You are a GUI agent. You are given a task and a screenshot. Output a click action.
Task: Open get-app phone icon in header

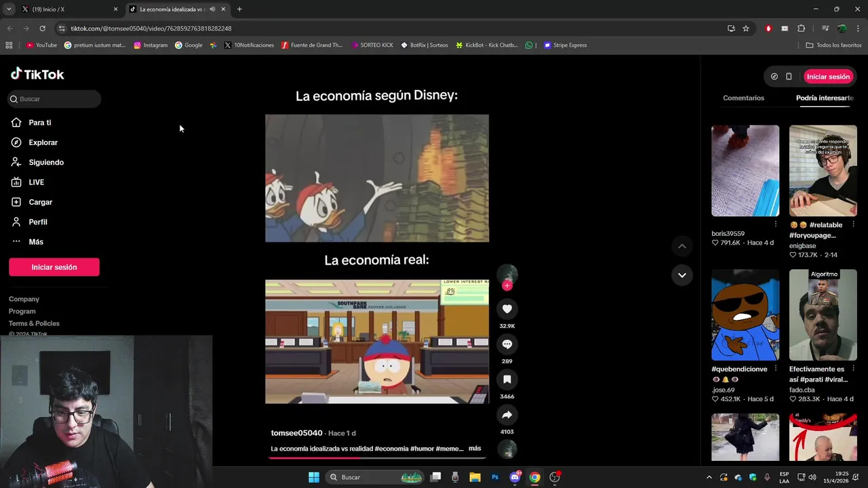[x=789, y=77]
